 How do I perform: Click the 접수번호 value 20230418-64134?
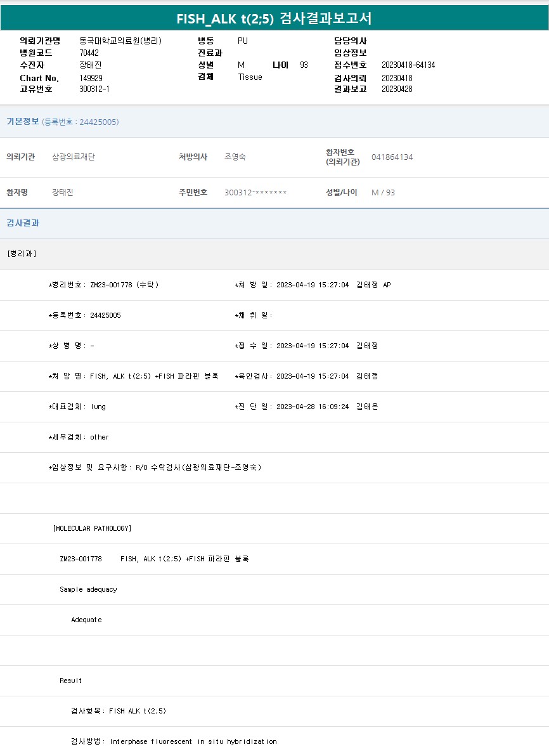click(408, 65)
